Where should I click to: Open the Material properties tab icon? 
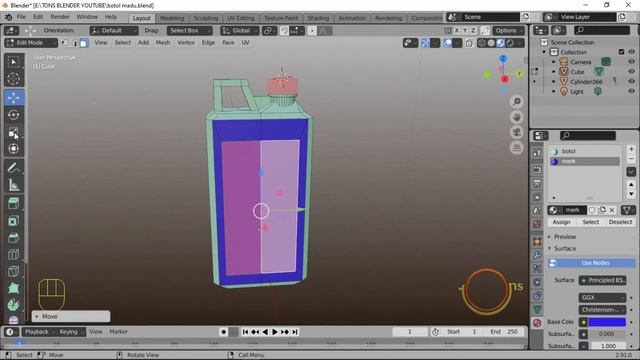[537, 323]
